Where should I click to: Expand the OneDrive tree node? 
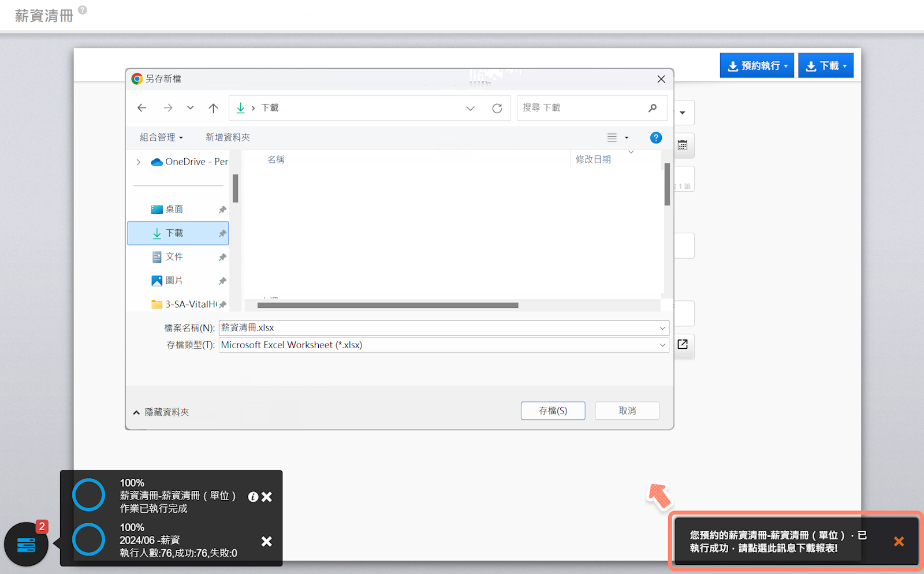(x=139, y=162)
